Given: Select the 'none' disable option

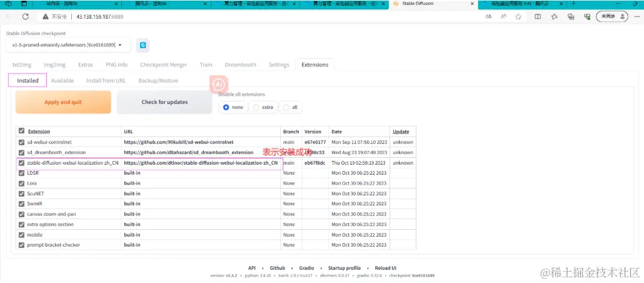Looking at the screenshot, I should 233,107.
